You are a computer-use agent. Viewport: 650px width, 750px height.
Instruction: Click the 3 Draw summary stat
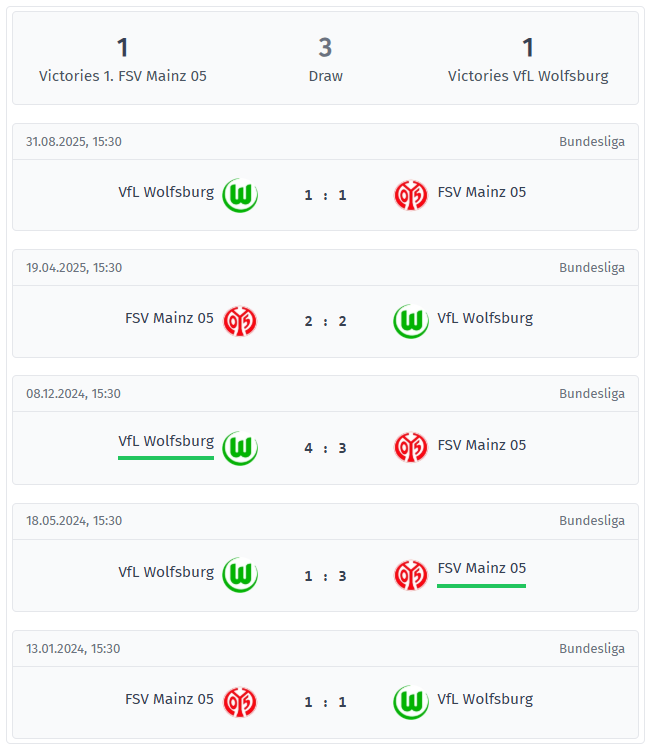pyautogui.click(x=325, y=60)
